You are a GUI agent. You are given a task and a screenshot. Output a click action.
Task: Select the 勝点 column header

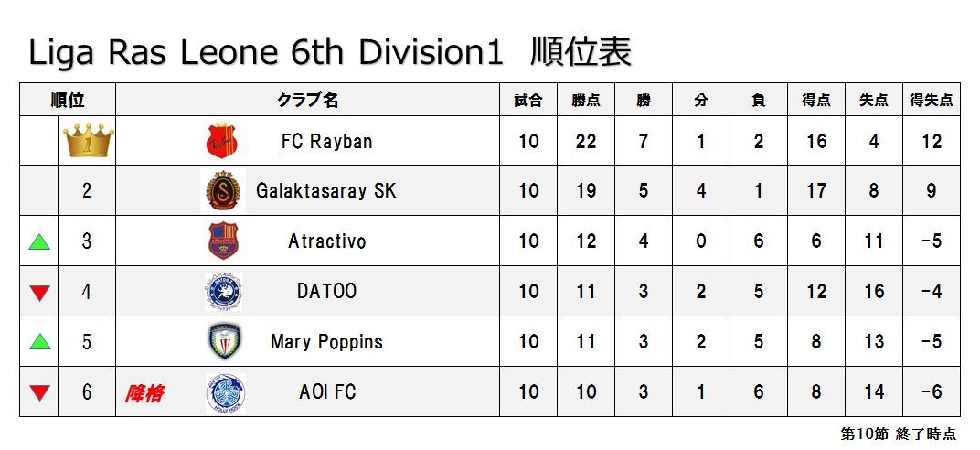(586, 100)
